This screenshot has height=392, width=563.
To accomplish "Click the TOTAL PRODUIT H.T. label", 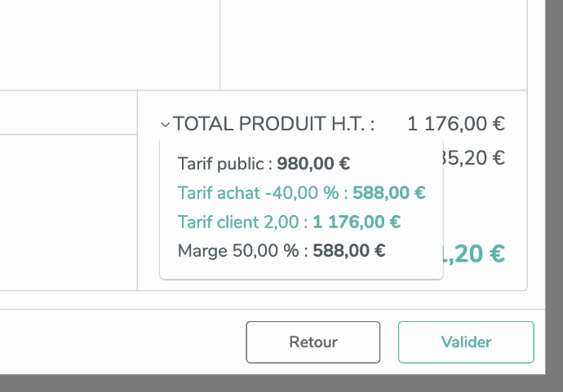I will coord(274,125).
